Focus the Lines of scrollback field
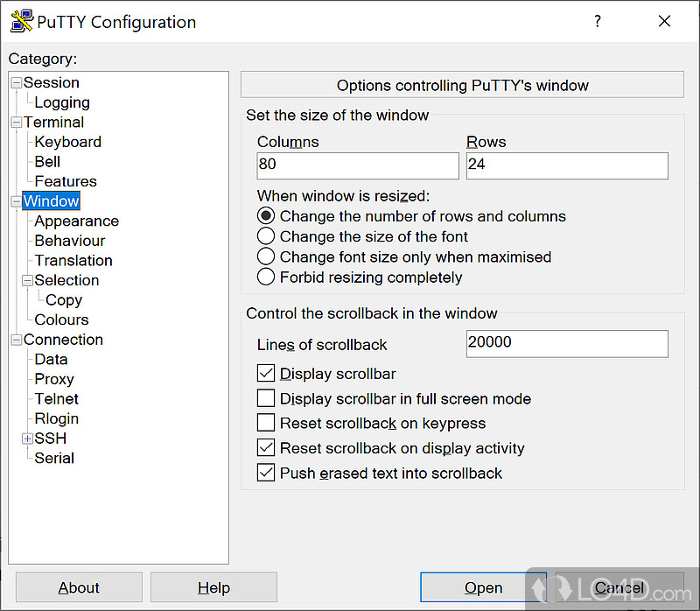Screen dimensions: 700x611 click(566, 343)
